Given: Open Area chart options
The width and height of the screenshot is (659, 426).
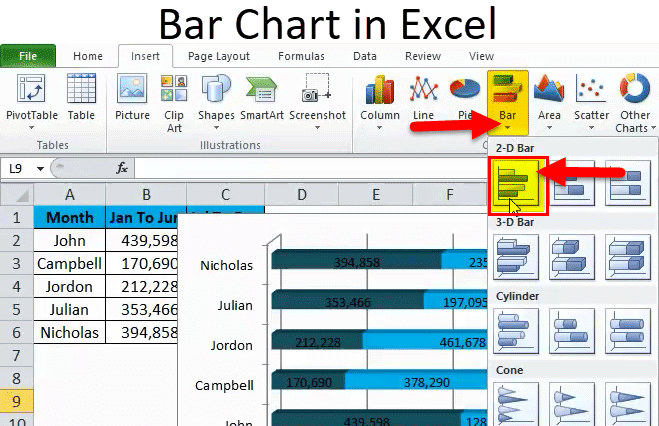Looking at the screenshot, I should coord(549,101).
